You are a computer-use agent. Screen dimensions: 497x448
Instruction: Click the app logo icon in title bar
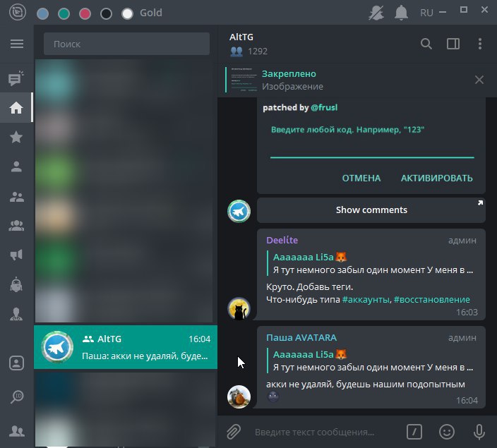coord(18,13)
